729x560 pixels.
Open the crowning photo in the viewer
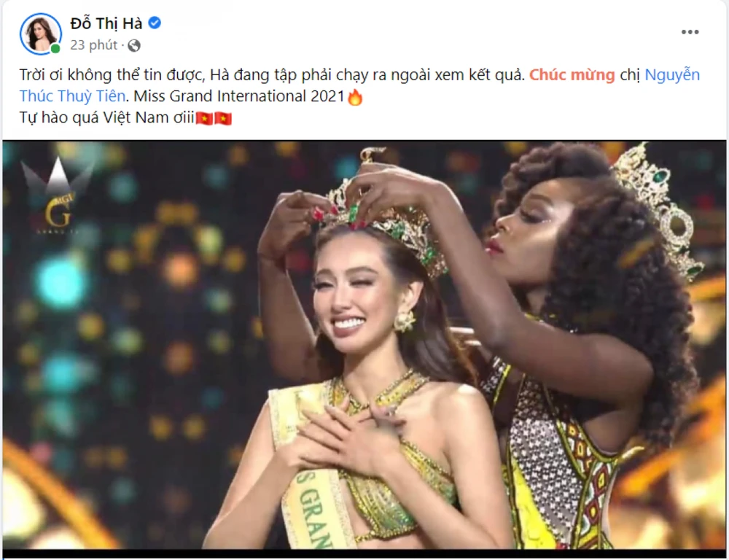point(364,345)
